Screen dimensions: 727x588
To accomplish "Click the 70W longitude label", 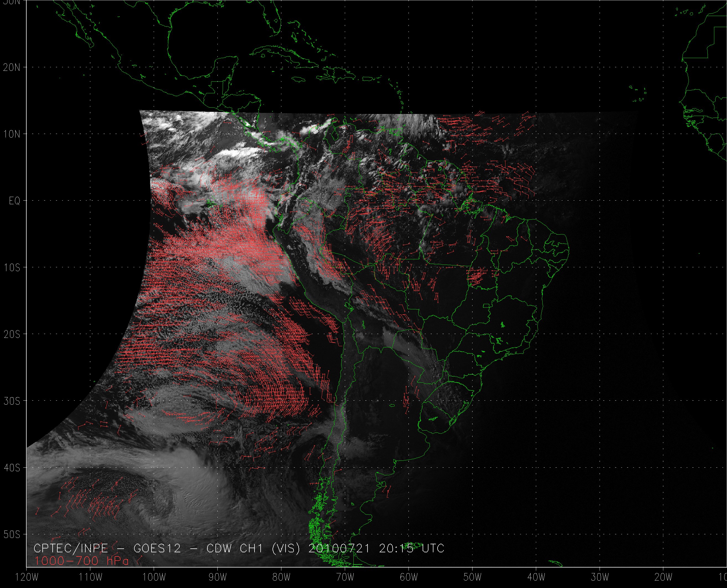I will tap(345, 577).
